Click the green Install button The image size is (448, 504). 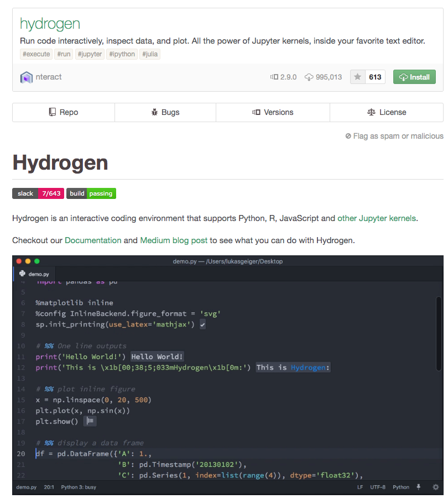(414, 77)
